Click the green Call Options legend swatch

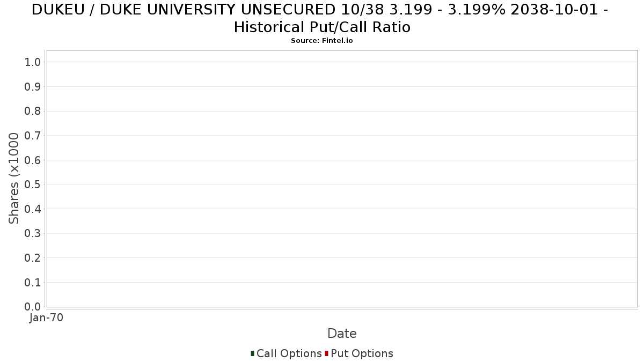click(x=252, y=353)
